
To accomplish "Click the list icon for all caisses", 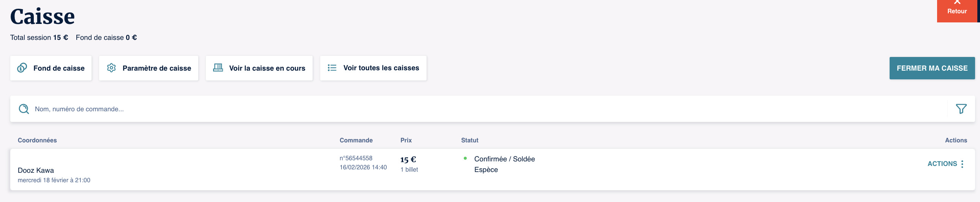I will point(332,68).
